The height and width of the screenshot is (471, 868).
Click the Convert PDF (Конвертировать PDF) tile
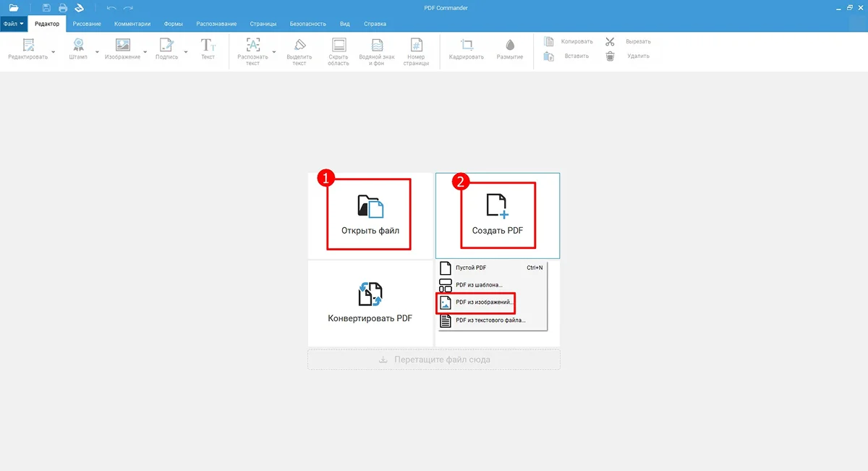tap(370, 302)
